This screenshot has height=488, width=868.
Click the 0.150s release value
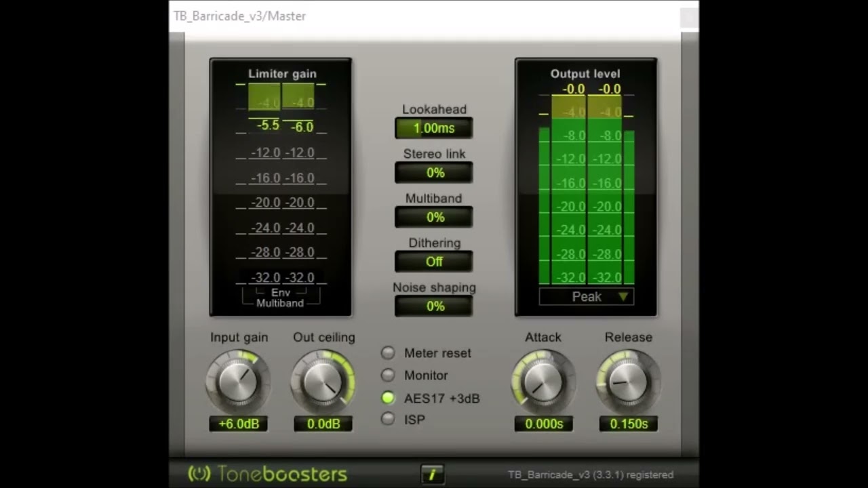click(629, 424)
